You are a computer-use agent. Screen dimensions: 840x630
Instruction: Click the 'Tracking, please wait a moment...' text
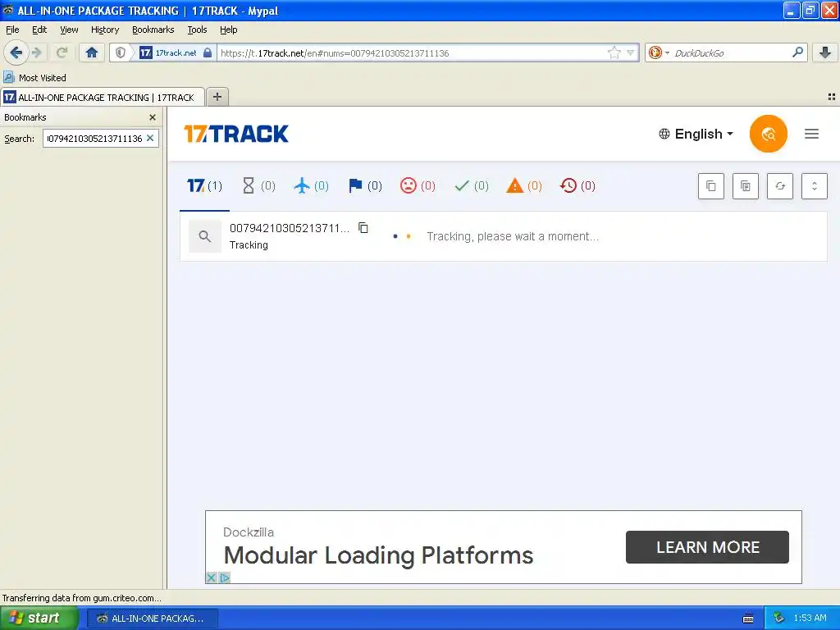(x=513, y=236)
